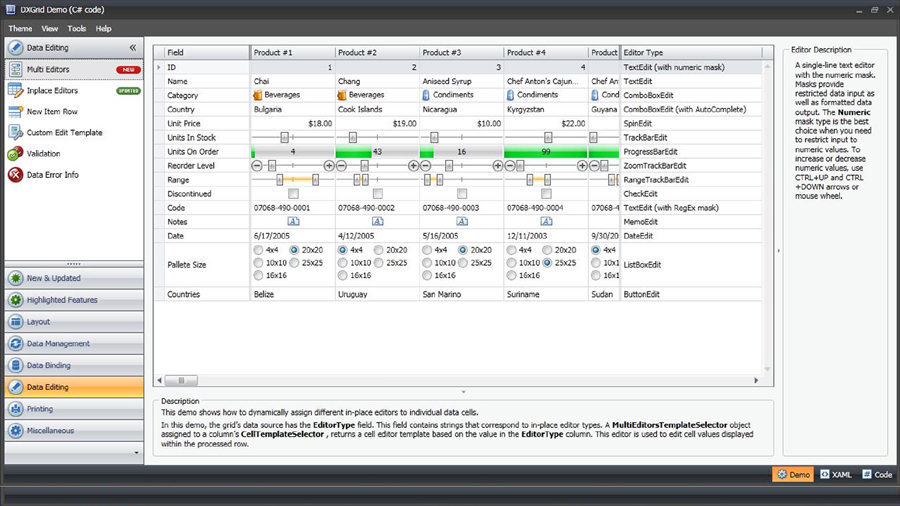Viewport: 900px width, 506px height.
Task: Collapse the Data Editing navigation panel
Action: point(132,47)
